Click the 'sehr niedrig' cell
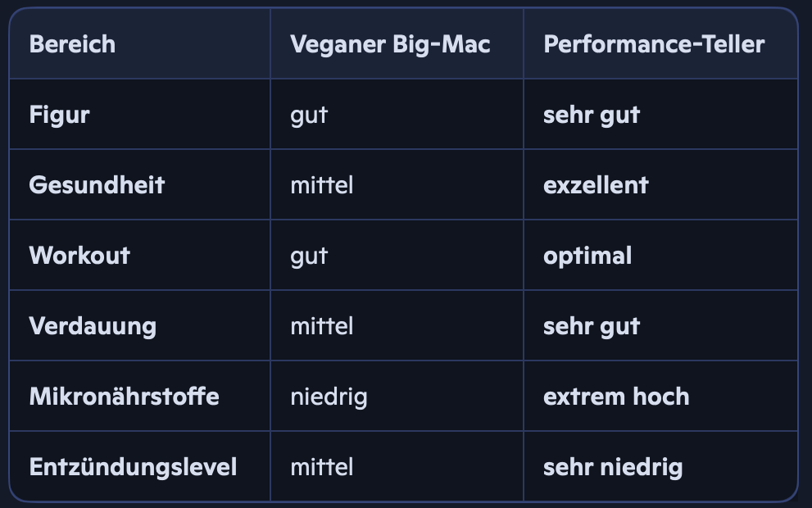 coord(613,467)
